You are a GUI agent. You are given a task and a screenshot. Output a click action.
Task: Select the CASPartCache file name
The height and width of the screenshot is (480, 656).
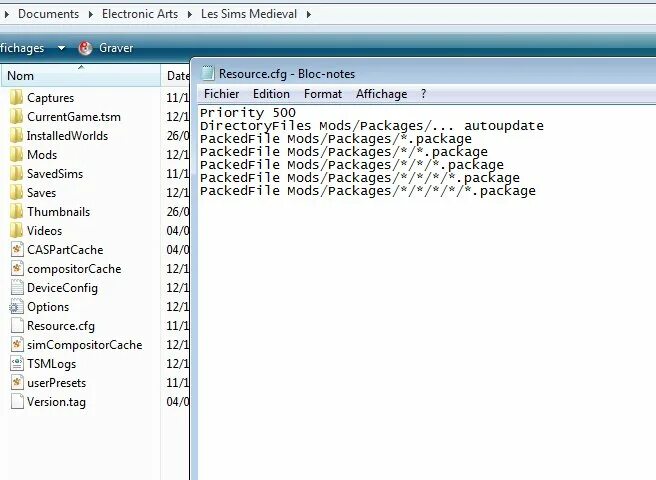pos(65,250)
